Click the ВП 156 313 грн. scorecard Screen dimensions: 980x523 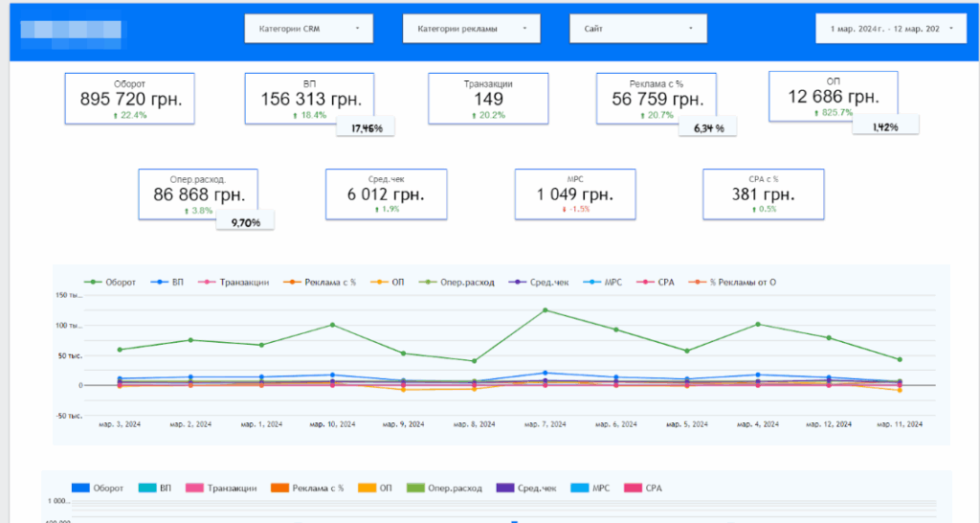click(x=306, y=98)
